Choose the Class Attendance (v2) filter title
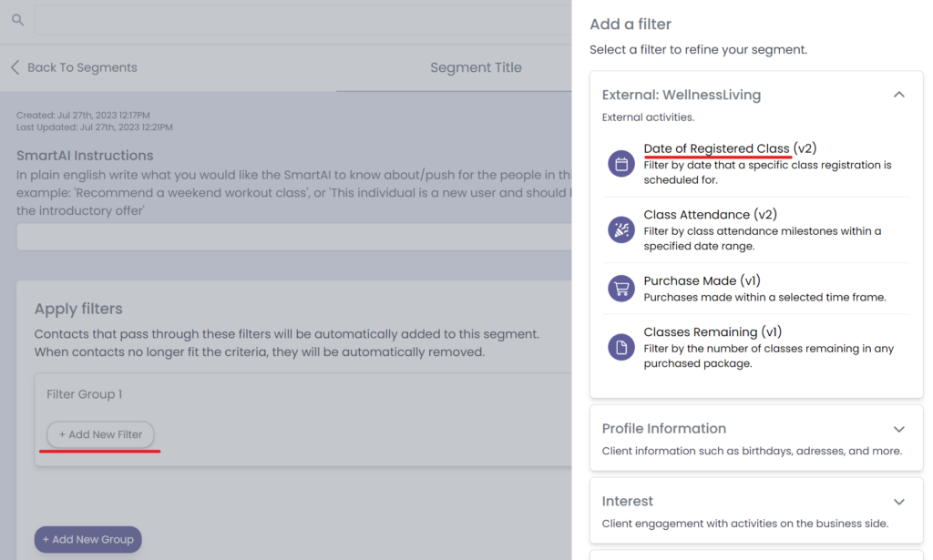 pos(710,215)
